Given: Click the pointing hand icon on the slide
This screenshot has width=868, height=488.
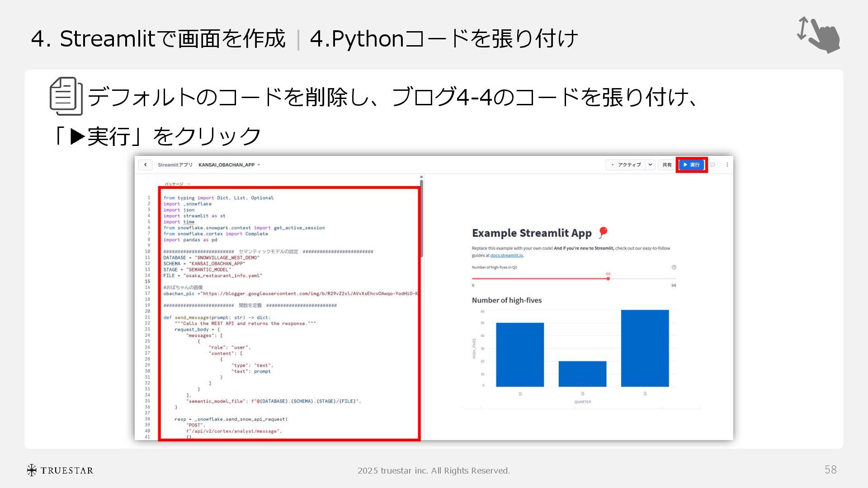Looking at the screenshot, I should click(819, 35).
